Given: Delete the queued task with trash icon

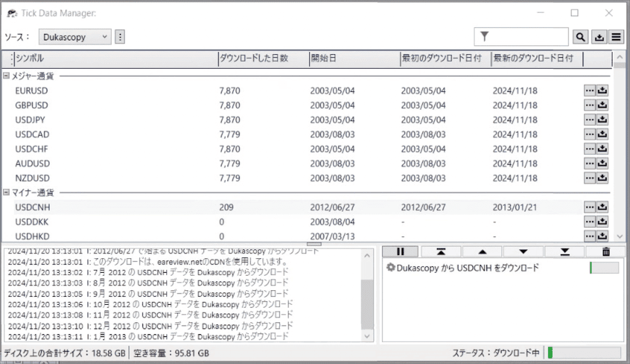Looking at the screenshot, I should tap(606, 251).
